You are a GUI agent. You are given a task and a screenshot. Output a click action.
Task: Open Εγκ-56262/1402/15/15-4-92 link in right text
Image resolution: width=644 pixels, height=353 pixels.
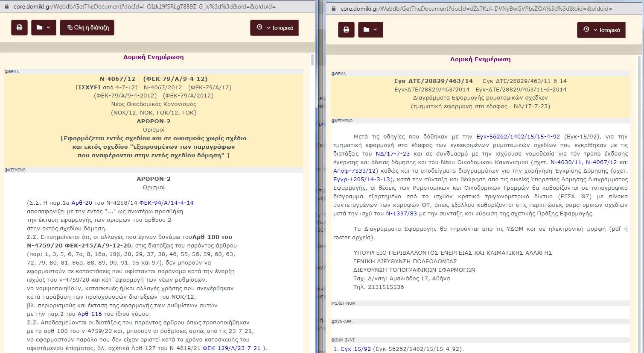pyautogui.click(x=518, y=137)
